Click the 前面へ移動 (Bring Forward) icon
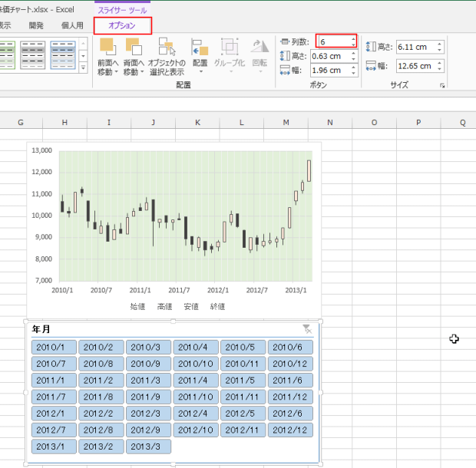 [x=106, y=47]
